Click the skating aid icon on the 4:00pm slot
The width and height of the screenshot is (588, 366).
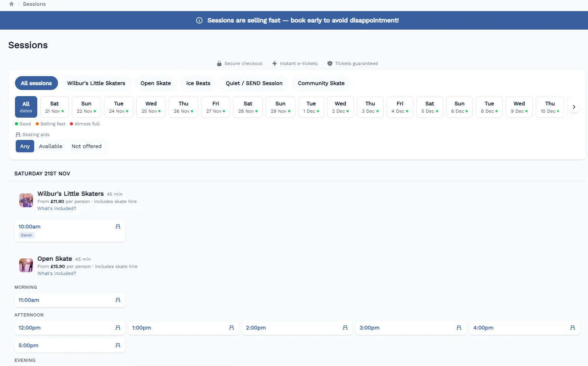point(573,328)
